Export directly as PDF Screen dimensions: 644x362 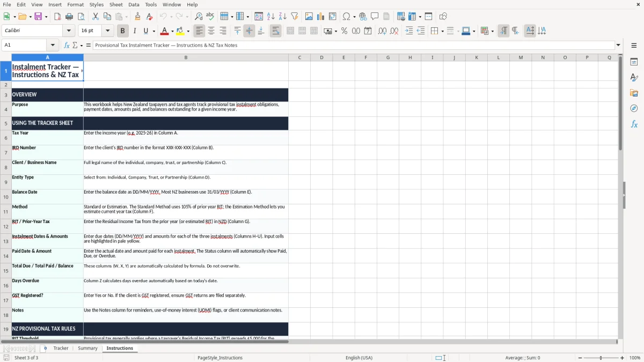[57, 17]
